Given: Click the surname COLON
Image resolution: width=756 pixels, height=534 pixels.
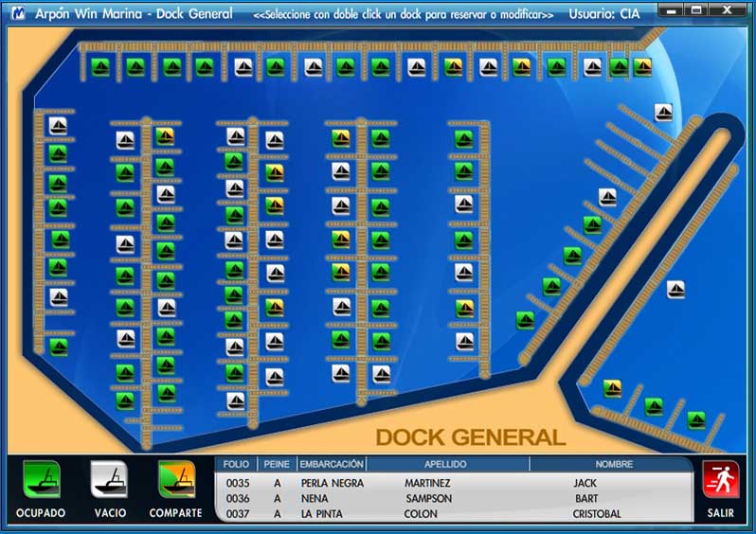Looking at the screenshot, I should click(421, 514).
